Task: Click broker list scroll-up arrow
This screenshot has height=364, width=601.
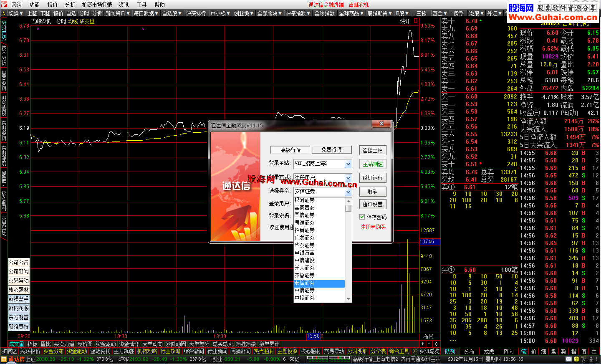Action: pos(348,201)
